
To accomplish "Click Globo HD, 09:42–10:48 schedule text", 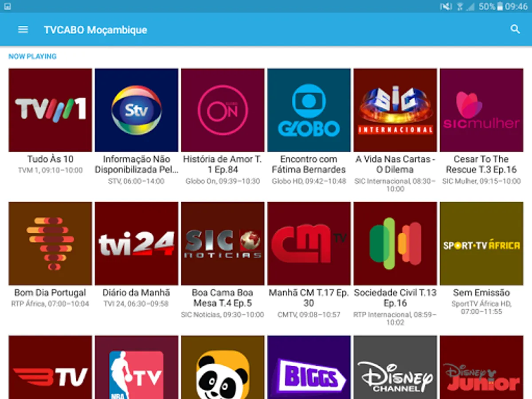I will (x=309, y=181).
